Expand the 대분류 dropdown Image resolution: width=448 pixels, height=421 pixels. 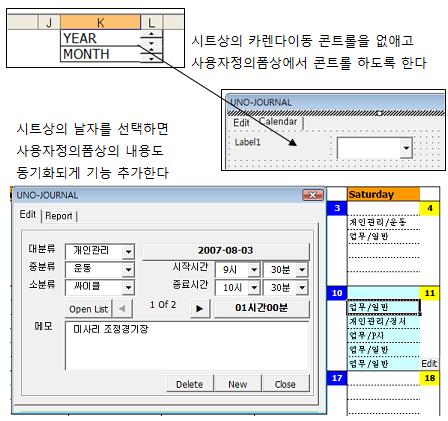tap(128, 252)
